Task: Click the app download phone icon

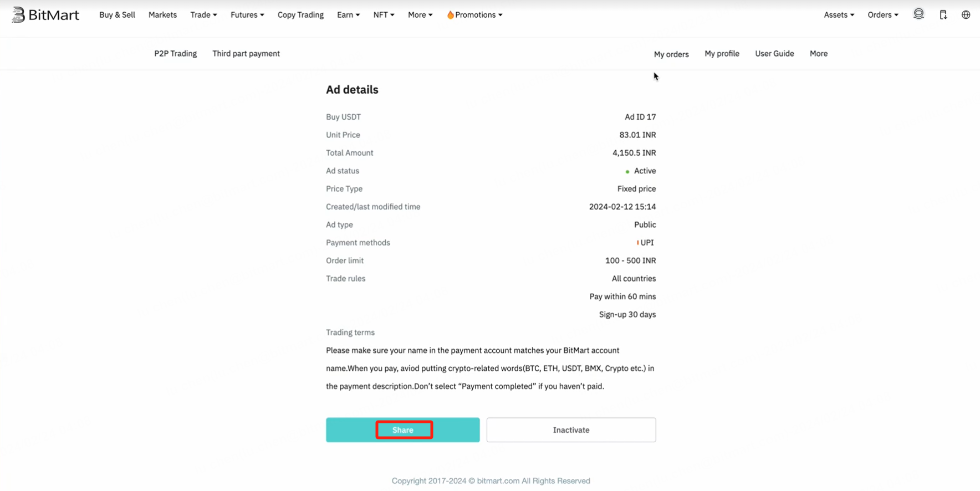Action: (x=943, y=15)
